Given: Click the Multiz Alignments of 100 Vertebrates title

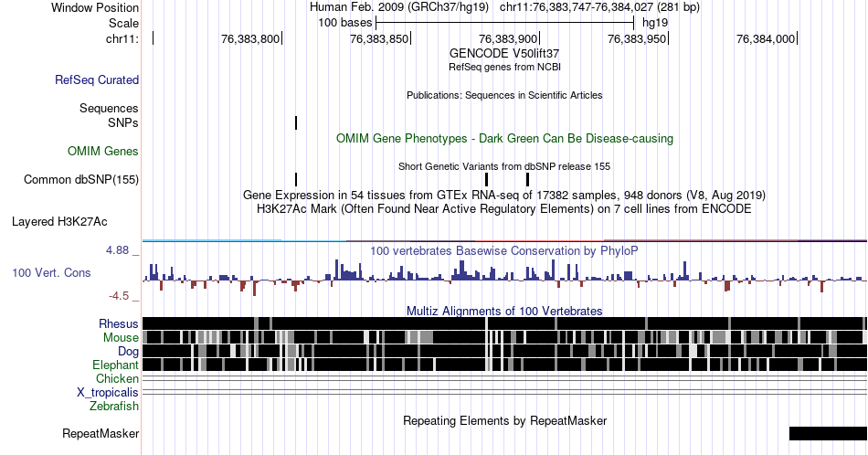Looking at the screenshot, I should (504, 311).
